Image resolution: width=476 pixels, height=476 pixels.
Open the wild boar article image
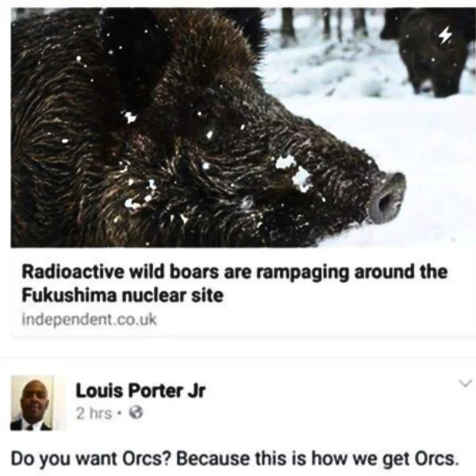243,128
